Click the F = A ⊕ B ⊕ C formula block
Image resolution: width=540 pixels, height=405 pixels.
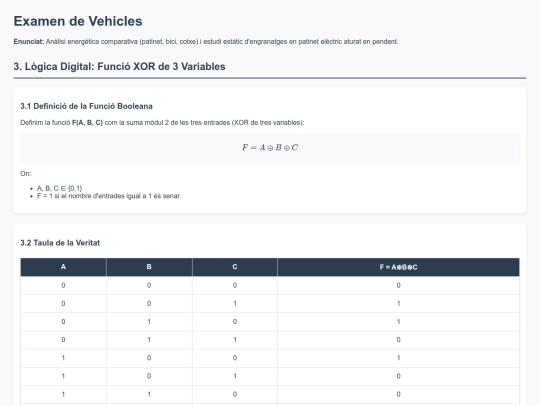click(270, 148)
